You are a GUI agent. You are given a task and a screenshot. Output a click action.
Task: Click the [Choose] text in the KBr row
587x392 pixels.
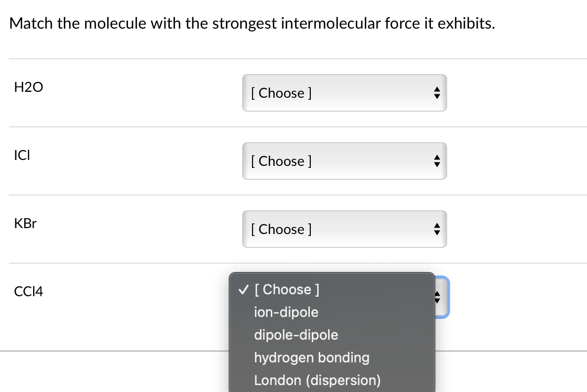[x=281, y=229]
